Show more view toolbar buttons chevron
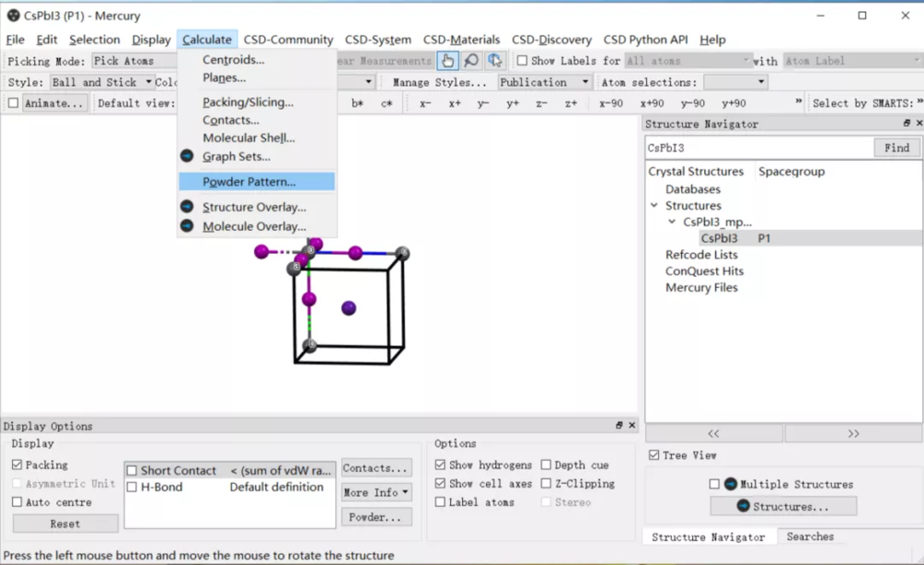 (798, 102)
